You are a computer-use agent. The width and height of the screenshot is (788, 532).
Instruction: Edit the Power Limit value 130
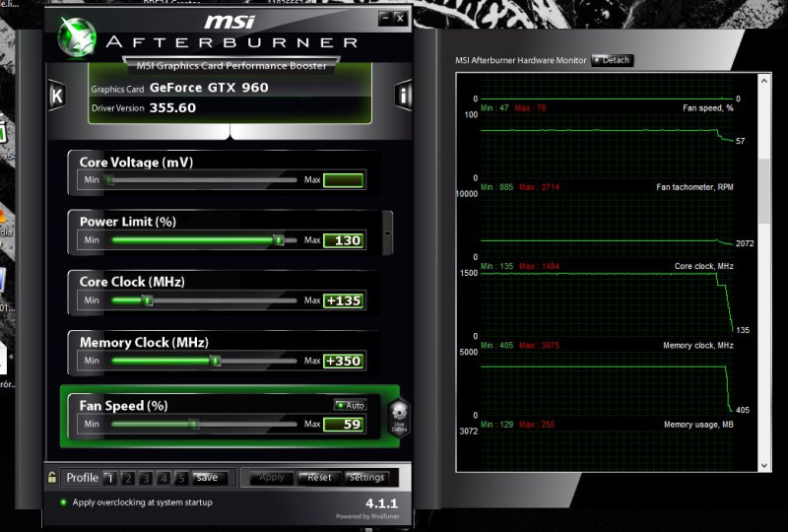tap(343, 240)
